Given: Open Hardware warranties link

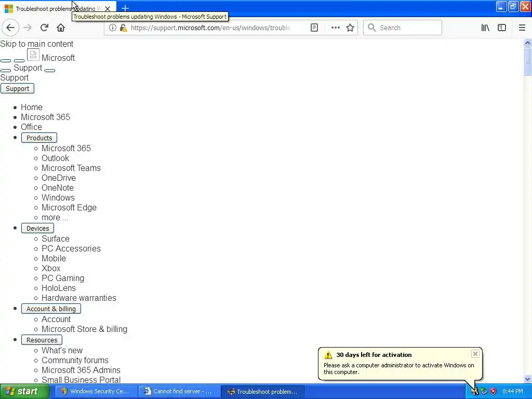Looking at the screenshot, I should (79, 298).
